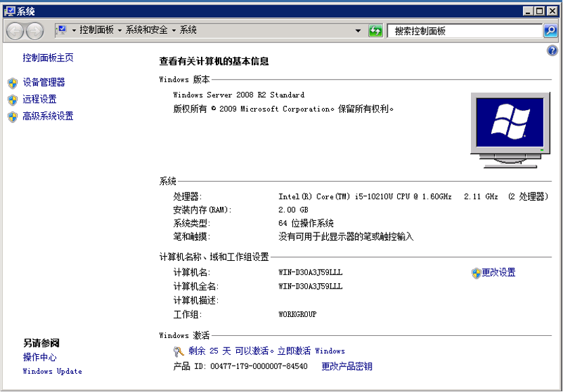Click processor value 'Intel(R) Core(TM) i5-10210U'
The image size is (563, 392).
click(x=336, y=197)
